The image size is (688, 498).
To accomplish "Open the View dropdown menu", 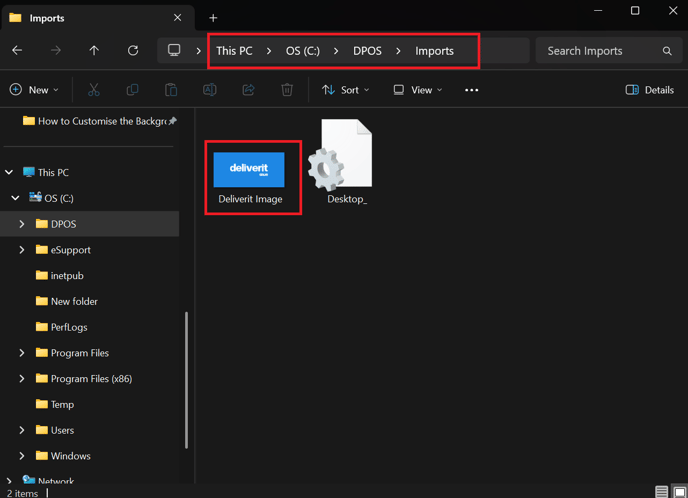I will point(418,90).
